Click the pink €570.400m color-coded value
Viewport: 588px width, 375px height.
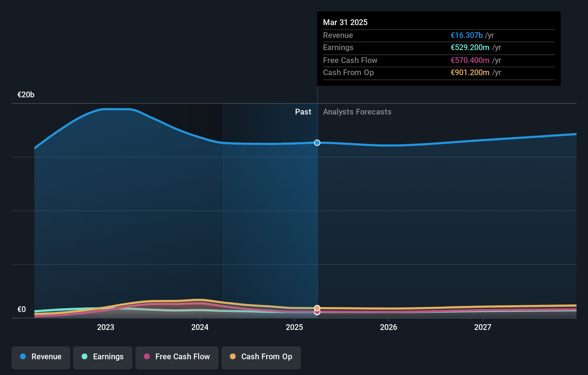click(470, 60)
